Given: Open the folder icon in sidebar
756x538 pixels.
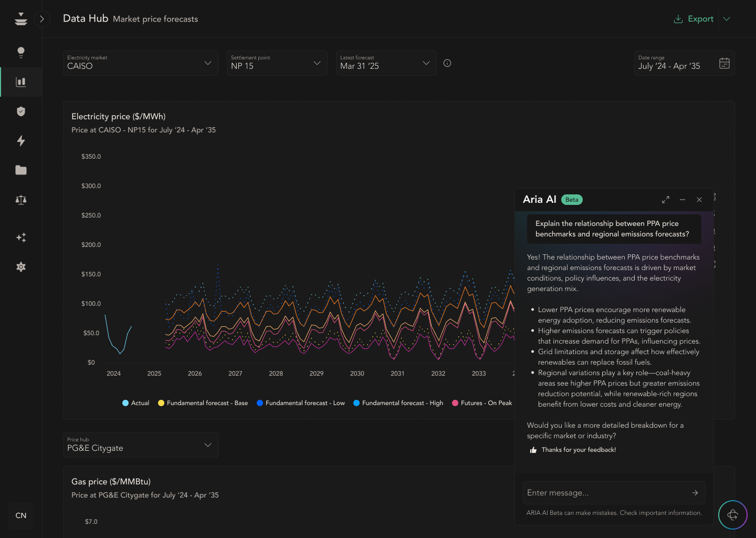Looking at the screenshot, I should tap(21, 170).
